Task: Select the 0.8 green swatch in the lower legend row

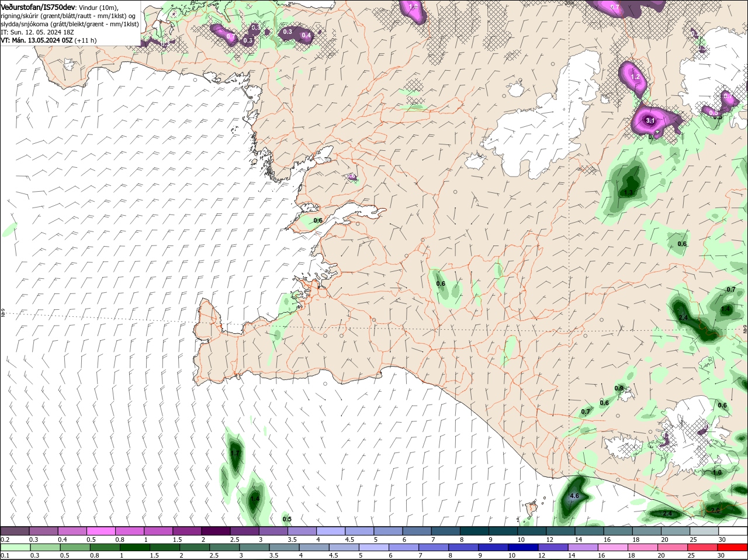Action: (x=105, y=547)
